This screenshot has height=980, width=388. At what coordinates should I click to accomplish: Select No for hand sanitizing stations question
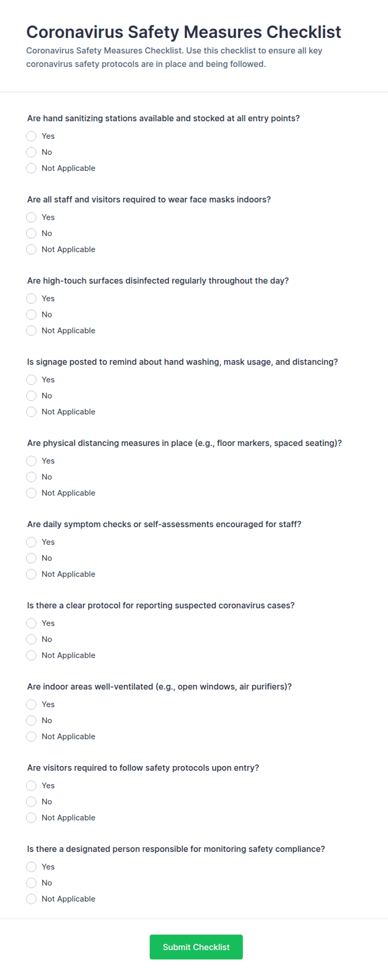(x=31, y=152)
